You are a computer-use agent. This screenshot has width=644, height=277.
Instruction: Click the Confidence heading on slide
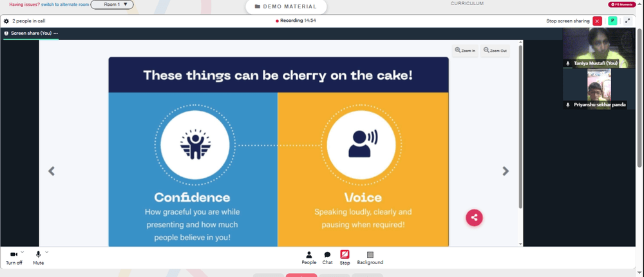192,197
